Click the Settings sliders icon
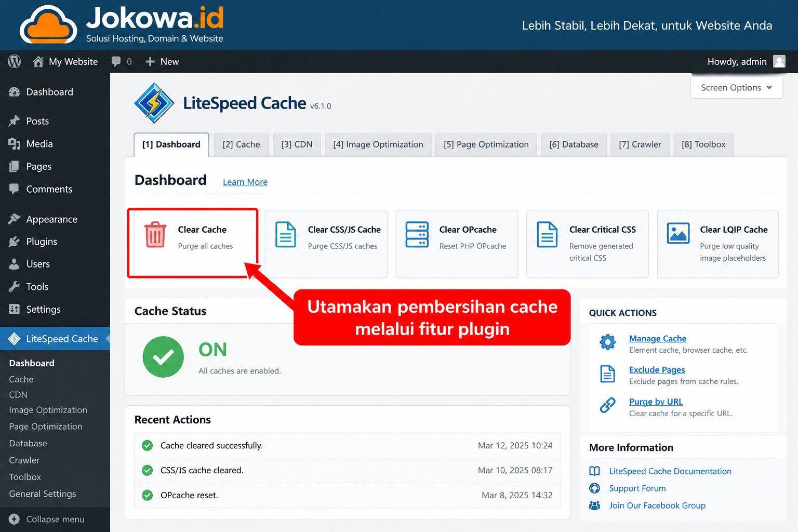The image size is (798, 532). click(x=15, y=309)
